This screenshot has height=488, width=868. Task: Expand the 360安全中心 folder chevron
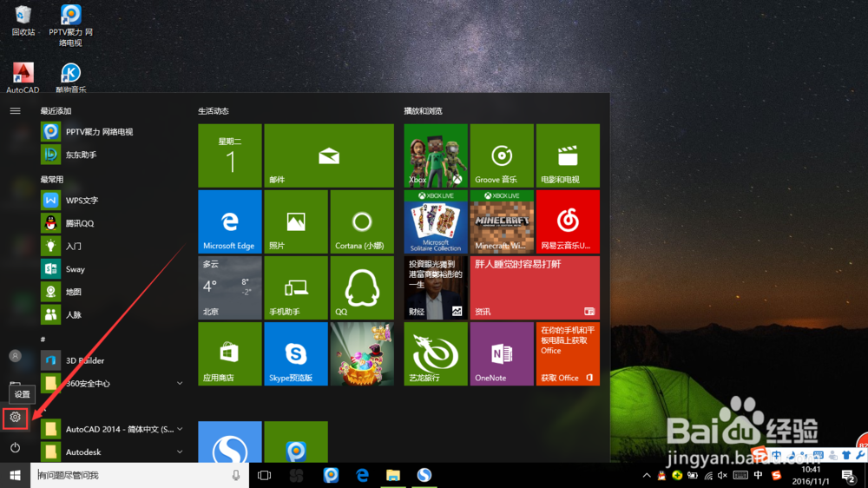point(180,383)
